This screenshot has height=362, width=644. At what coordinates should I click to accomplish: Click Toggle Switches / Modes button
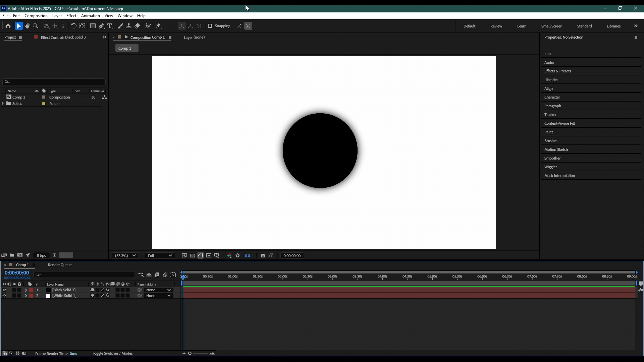coord(112,353)
